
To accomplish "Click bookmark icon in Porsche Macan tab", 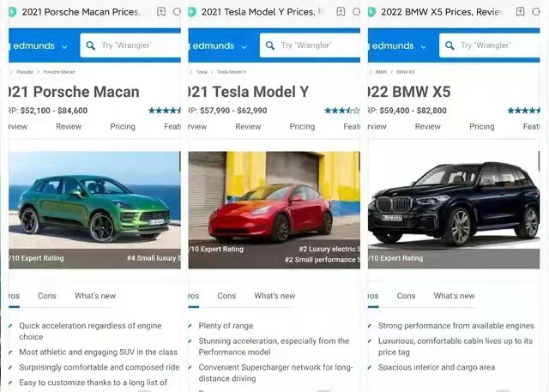I will pos(161,12).
